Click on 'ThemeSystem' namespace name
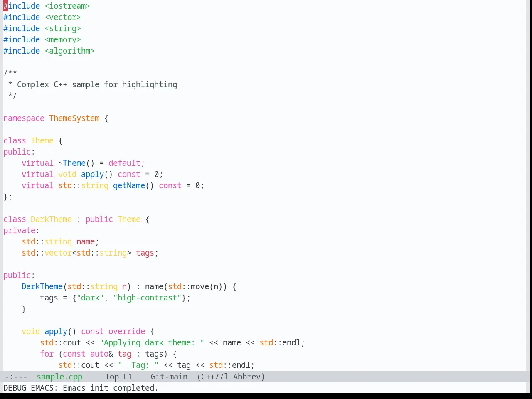 point(74,118)
